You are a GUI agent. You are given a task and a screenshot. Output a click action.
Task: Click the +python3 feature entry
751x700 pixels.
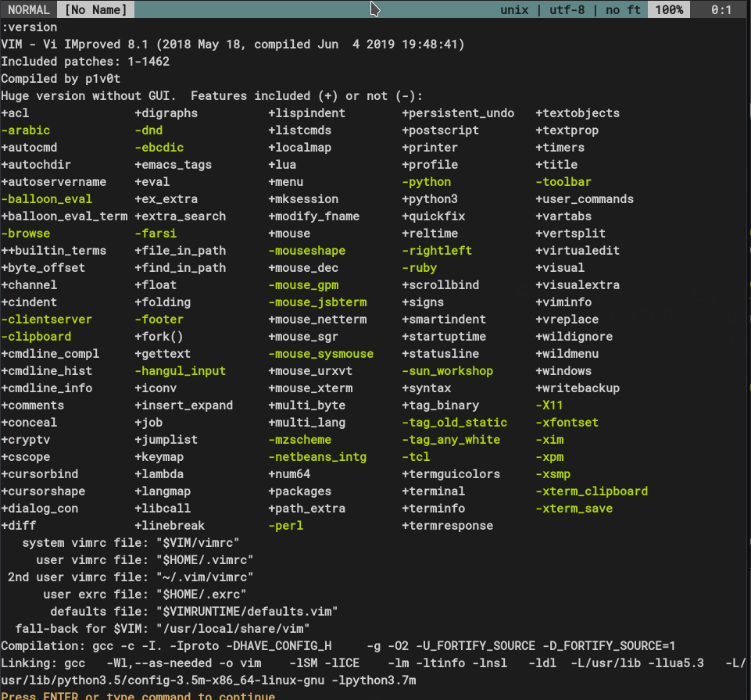coord(430,199)
